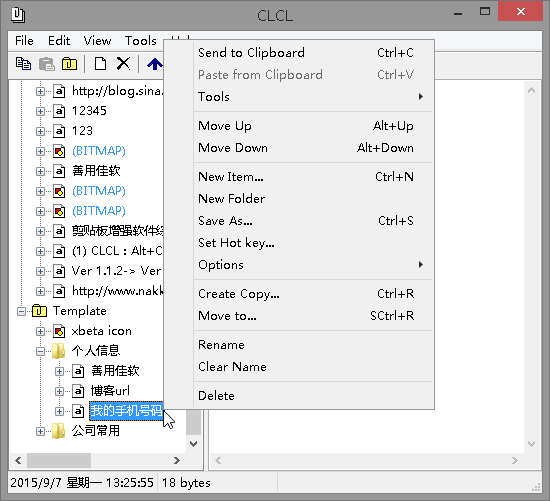Click the delete X toolbar icon

click(x=123, y=64)
